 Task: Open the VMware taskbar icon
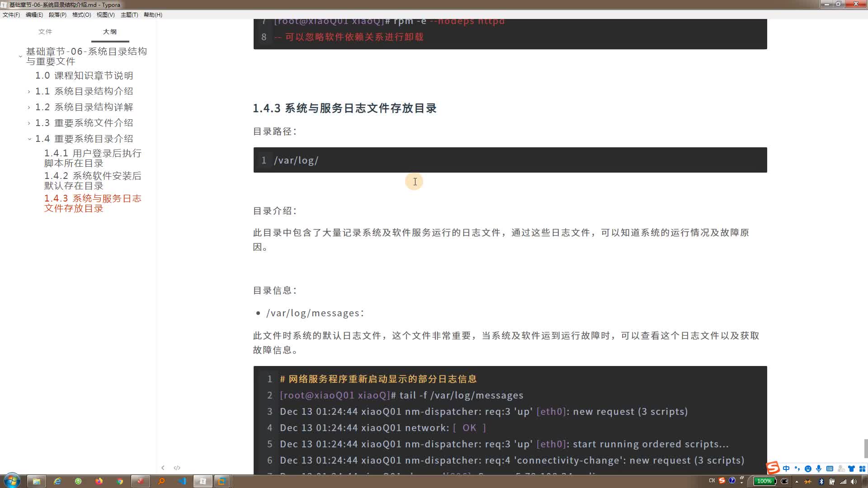point(222,481)
